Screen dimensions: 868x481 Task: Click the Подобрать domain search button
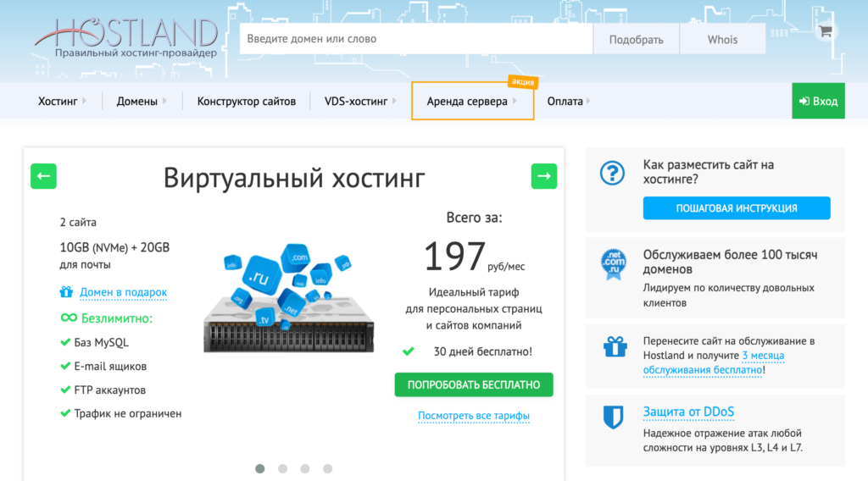coord(636,39)
